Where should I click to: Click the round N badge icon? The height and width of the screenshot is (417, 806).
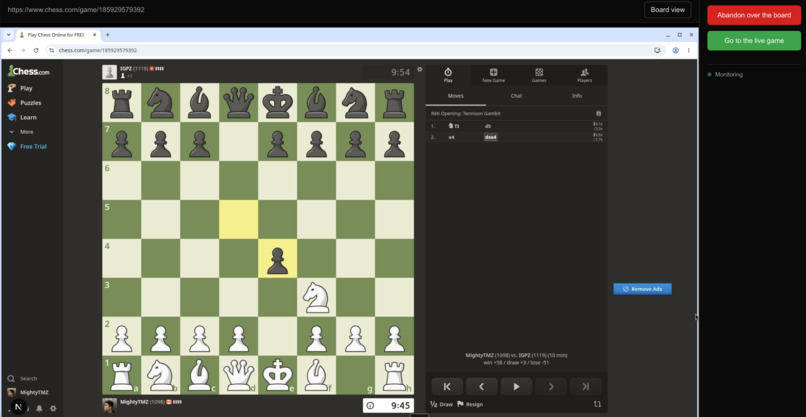pos(19,407)
